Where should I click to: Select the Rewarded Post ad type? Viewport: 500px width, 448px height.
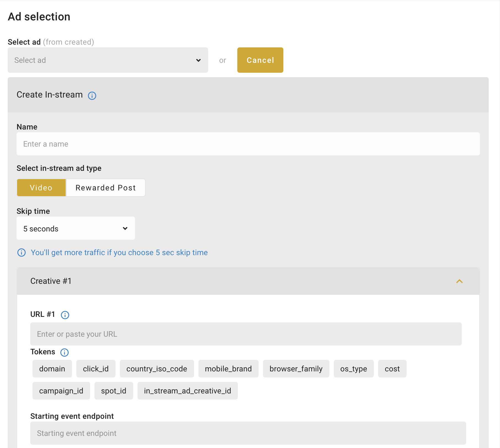(x=106, y=188)
